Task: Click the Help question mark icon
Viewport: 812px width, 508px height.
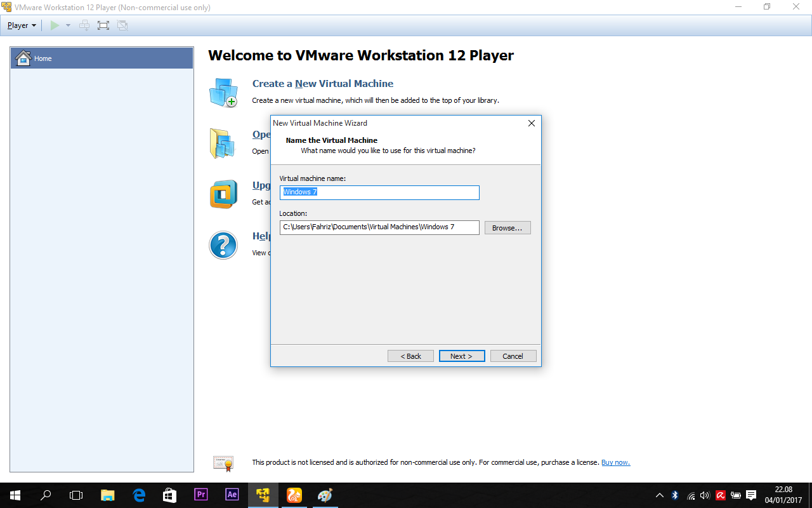Action: click(x=223, y=245)
